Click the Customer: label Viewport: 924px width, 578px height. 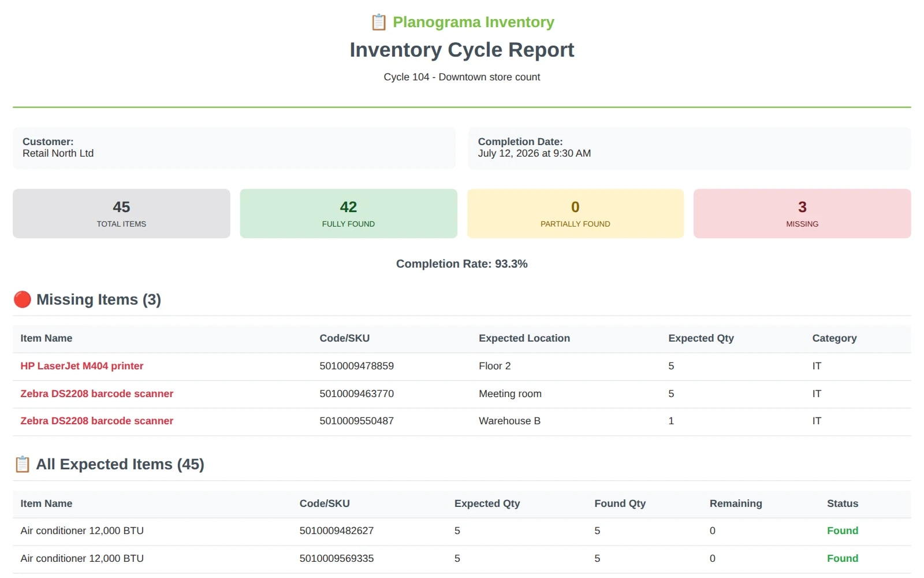click(x=48, y=142)
